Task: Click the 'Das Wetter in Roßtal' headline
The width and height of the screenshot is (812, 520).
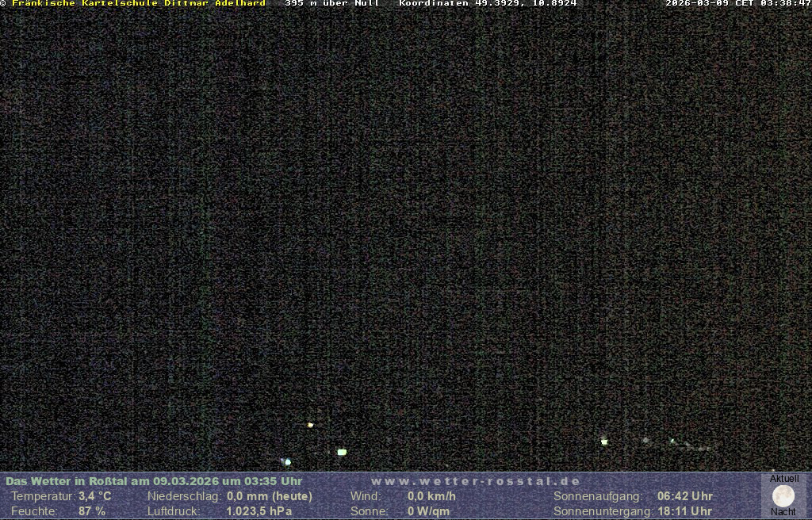Action: (154, 481)
